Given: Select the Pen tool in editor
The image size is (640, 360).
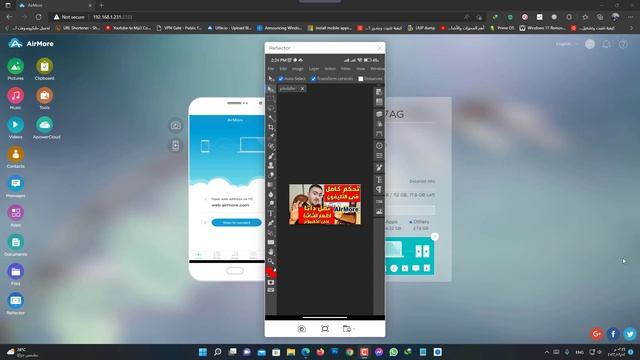Looking at the screenshot, I should 271,223.
